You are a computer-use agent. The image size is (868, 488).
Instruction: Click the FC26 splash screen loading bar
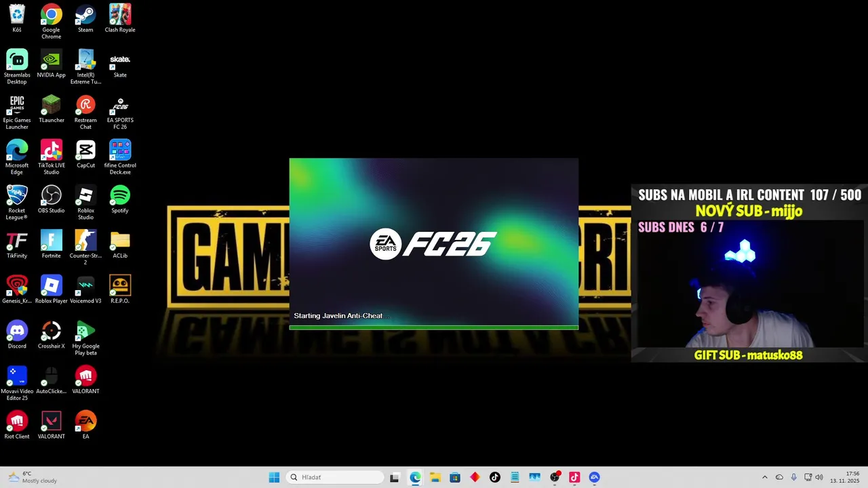coord(434,327)
